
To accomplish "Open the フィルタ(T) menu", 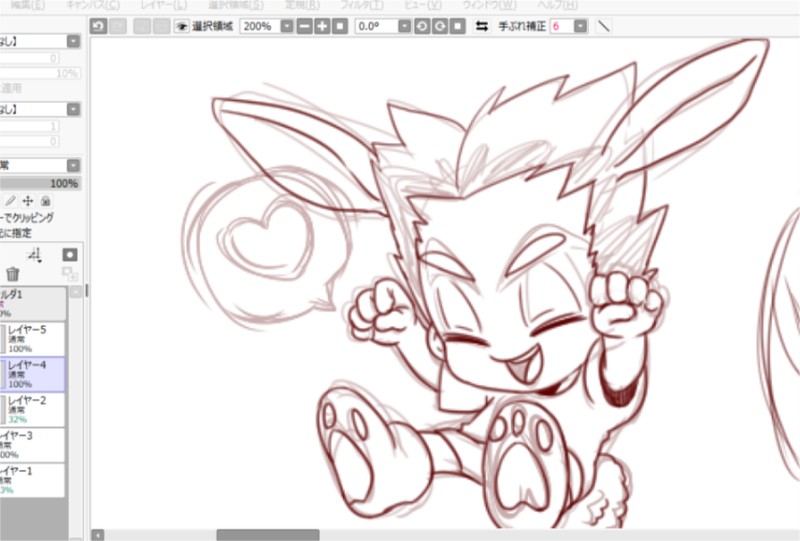I will tap(362, 6).
